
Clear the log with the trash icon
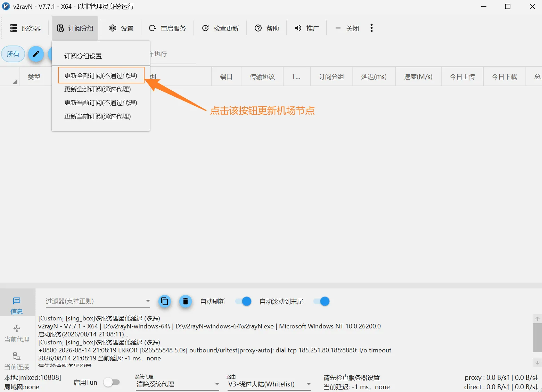click(x=186, y=301)
